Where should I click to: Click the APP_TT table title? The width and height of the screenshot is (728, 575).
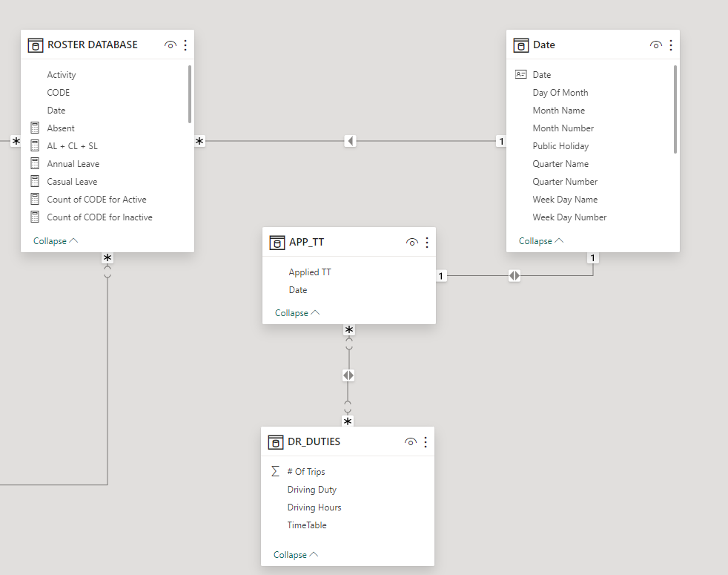tap(306, 242)
